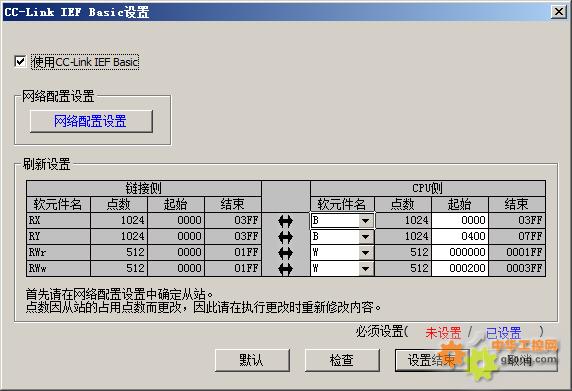Open the 网络配置设置 button
The image size is (572, 391).
click(91, 121)
